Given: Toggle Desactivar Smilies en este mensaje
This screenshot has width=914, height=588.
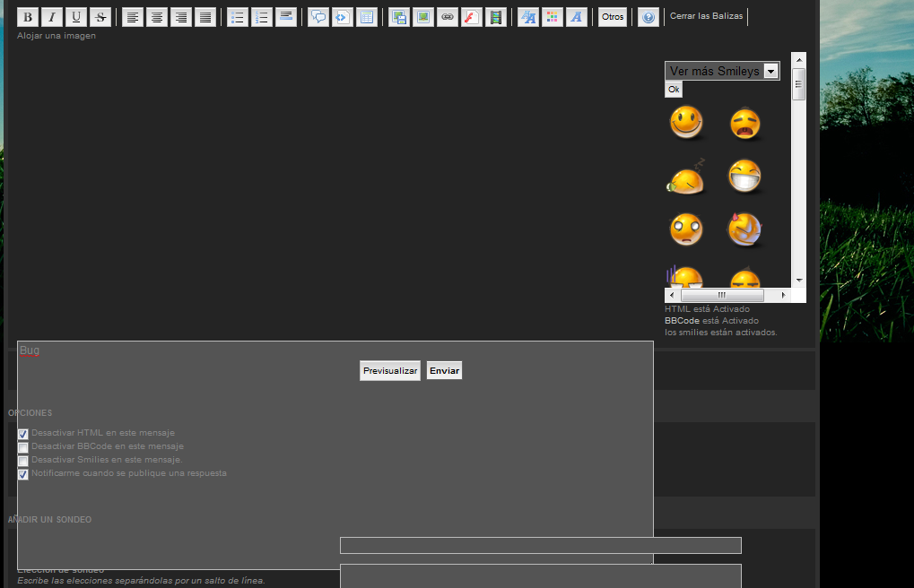Looking at the screenshot, I should pyautogui.click(x=22, y=461).
